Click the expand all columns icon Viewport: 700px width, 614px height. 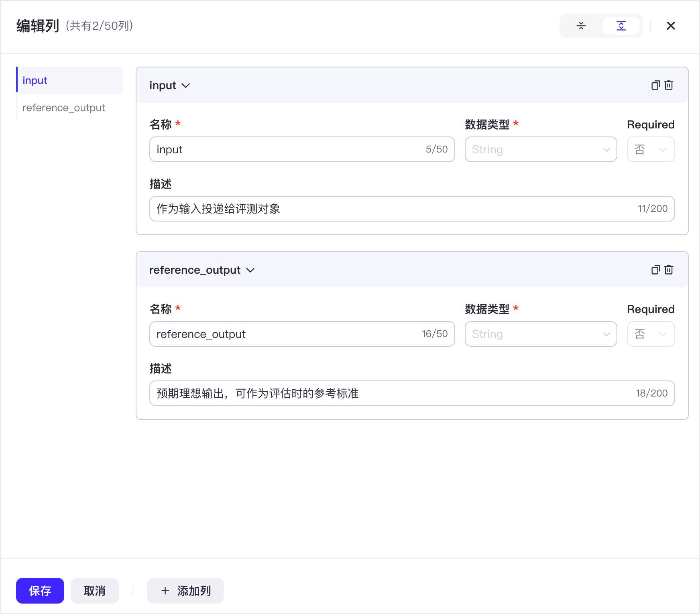coord(621,26)
